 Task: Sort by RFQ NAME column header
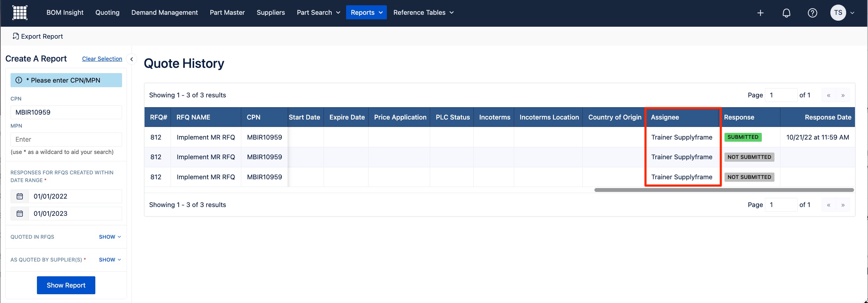point(206,117)
